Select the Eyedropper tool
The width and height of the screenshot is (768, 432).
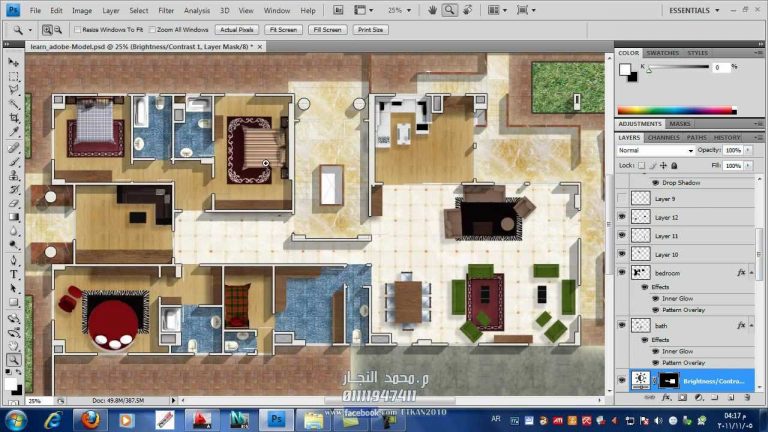pyautogui.click(x=14, y=132)
